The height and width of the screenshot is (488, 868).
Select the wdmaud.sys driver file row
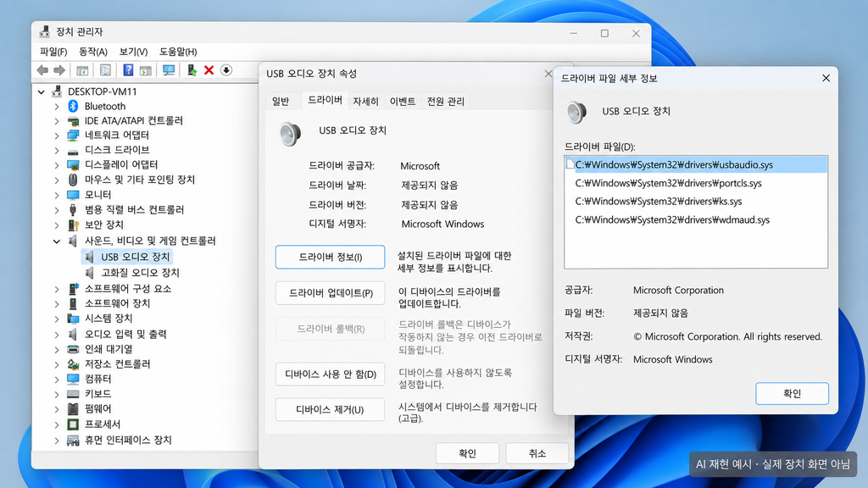(x=696, y=219)
